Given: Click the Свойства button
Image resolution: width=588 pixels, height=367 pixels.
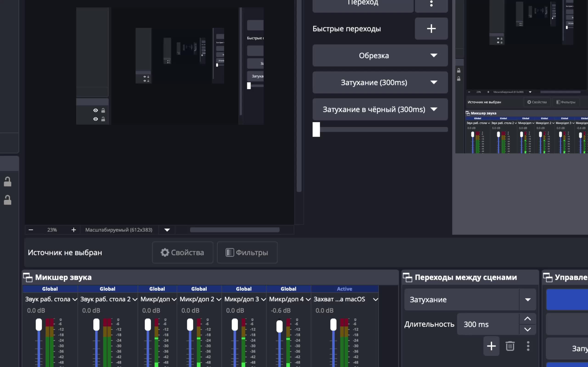Looking at the screenshot, I should (182, 253).
